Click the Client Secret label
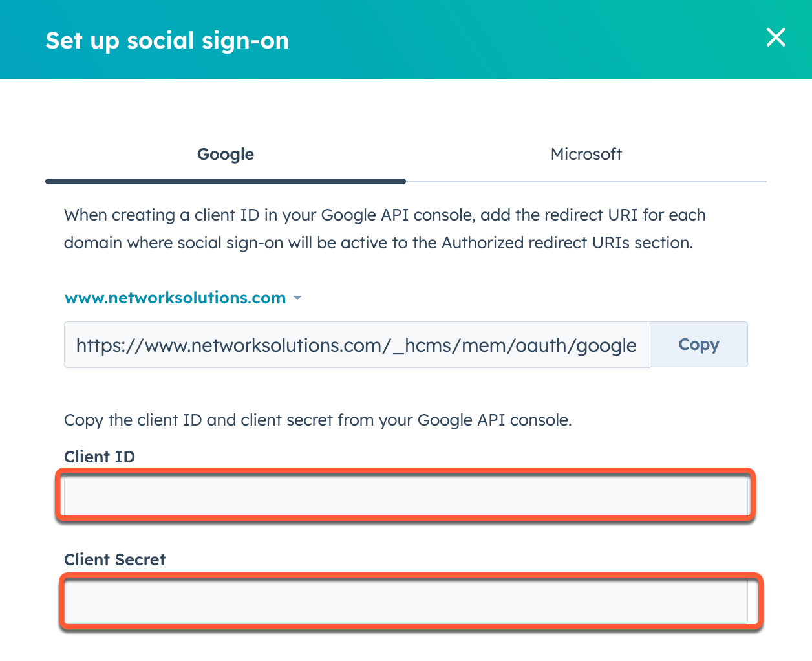The width and height of the screenshot is (812, 661). click(x=114, y=560)
